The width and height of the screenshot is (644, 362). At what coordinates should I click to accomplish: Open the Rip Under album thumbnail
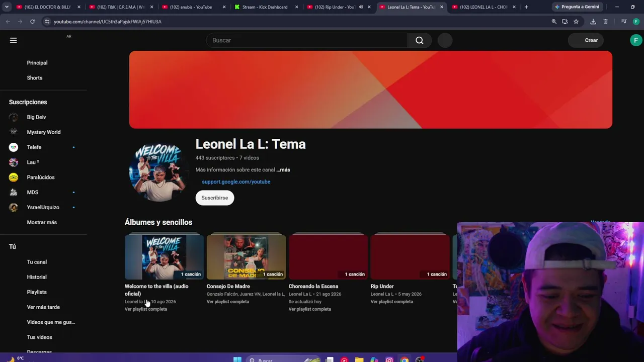click(x=410, y=257)
